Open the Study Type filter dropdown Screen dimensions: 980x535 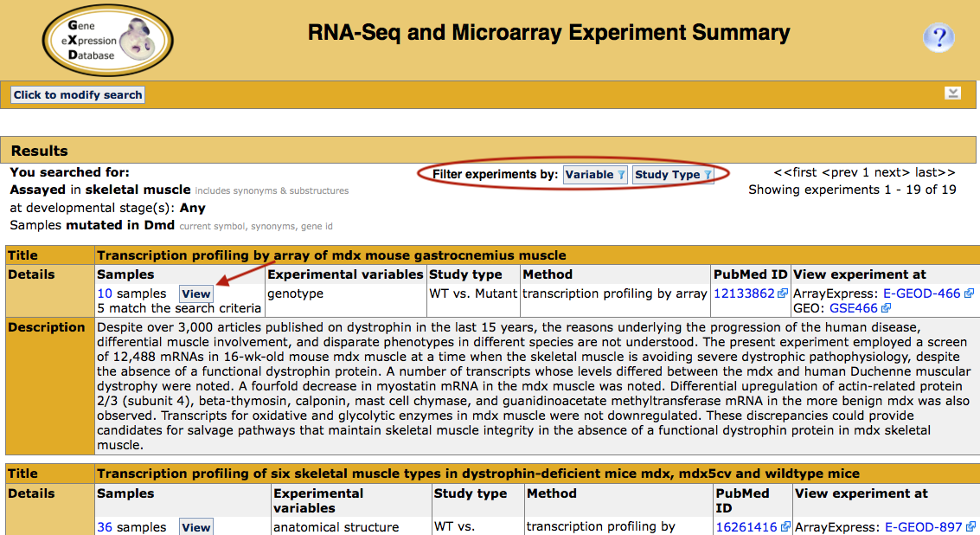(672, 175)
